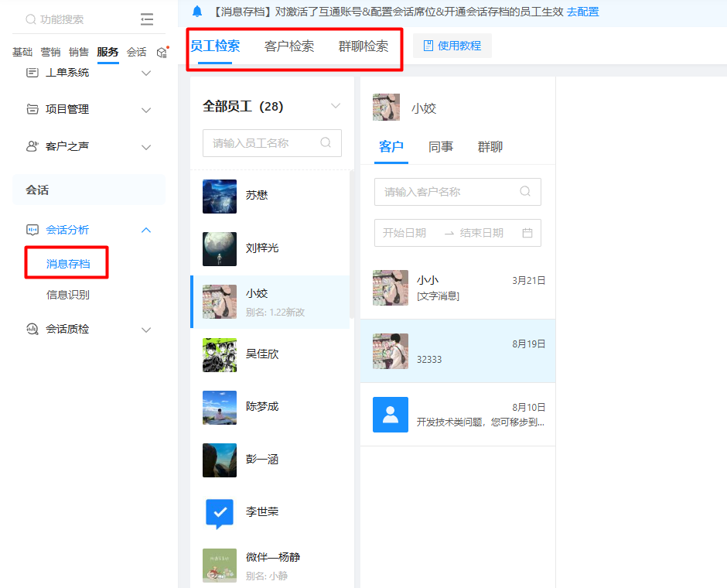This screenshot has width=727, height=588.
Task: Select employee name 陈梦成
Action: coord(262,407)
